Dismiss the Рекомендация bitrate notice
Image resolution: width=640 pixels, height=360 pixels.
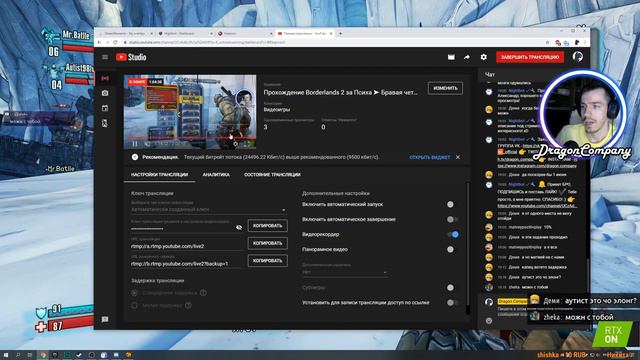coord(458,157)
